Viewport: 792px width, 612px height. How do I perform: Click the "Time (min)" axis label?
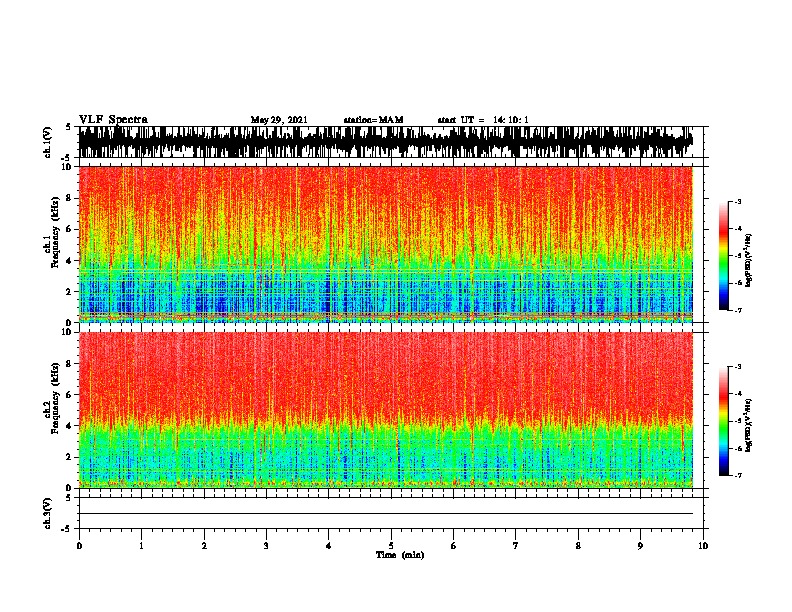(x=400, y=555)
